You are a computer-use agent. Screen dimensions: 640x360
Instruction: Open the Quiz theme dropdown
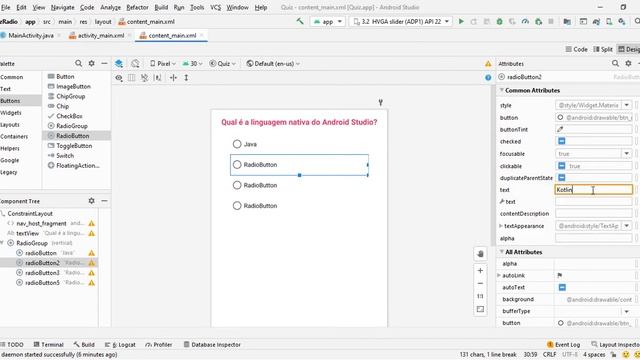coord(222,64)
